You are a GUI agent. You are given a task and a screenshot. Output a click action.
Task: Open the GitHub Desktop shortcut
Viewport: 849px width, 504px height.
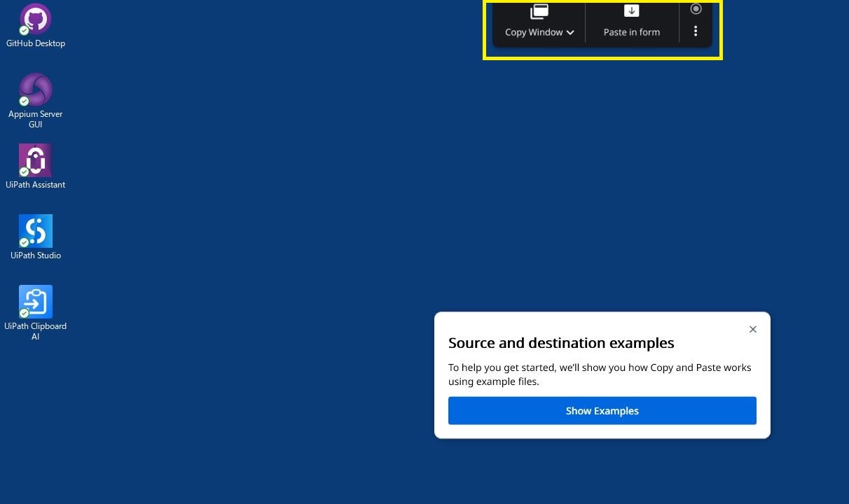(36, 26)
